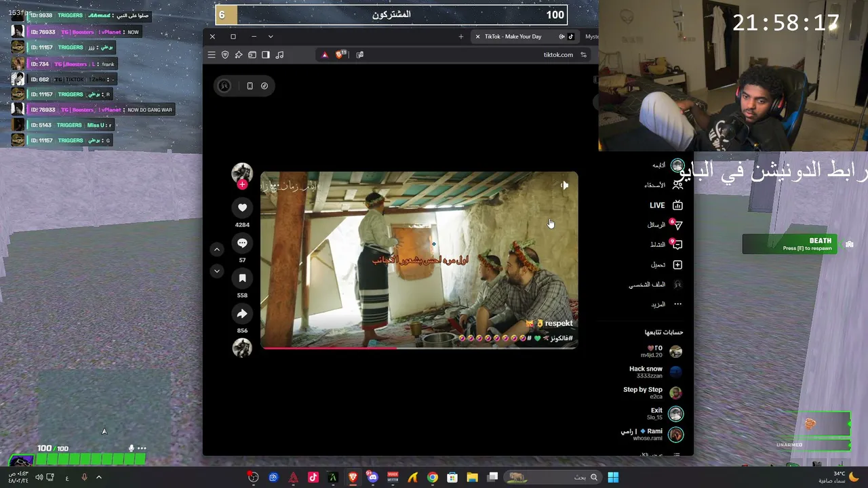Switch to Brave browser on the taskbar

click(353, 477)
